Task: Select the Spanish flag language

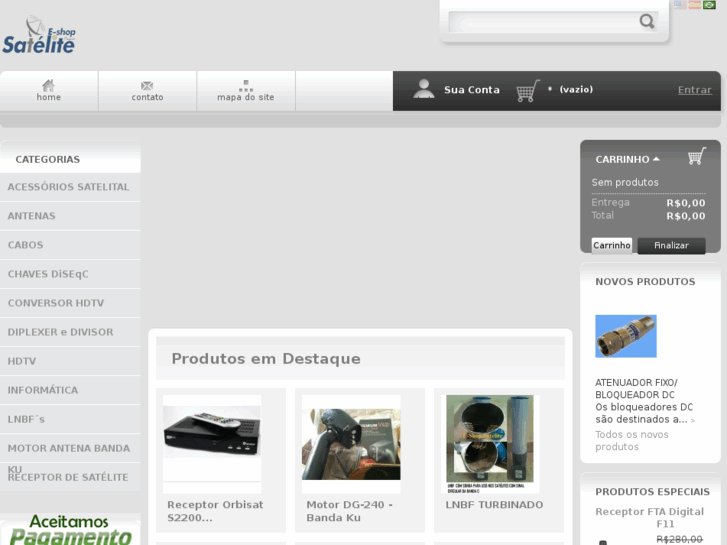Action: 695,5
